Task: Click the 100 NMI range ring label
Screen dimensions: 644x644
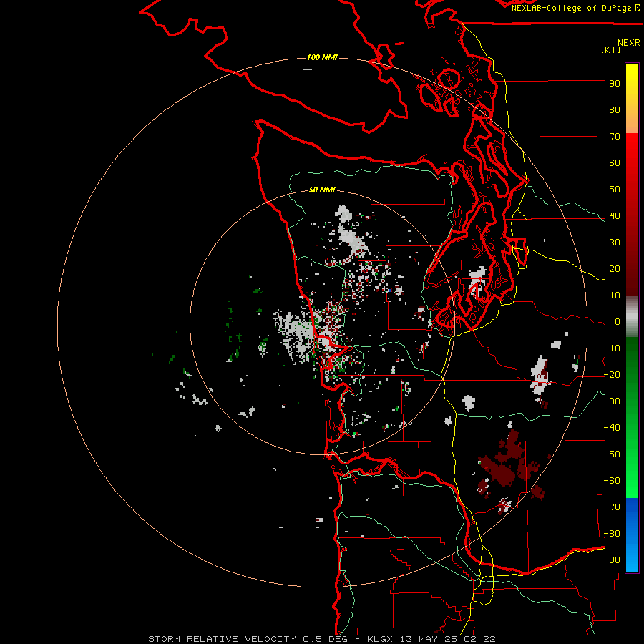Action: click(322, 57)
